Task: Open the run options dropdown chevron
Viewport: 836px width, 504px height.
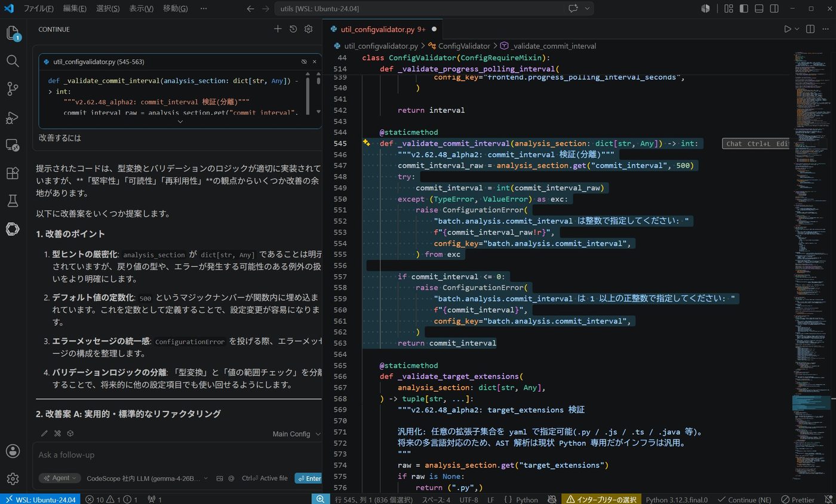Action: click(x=797, y=29)
